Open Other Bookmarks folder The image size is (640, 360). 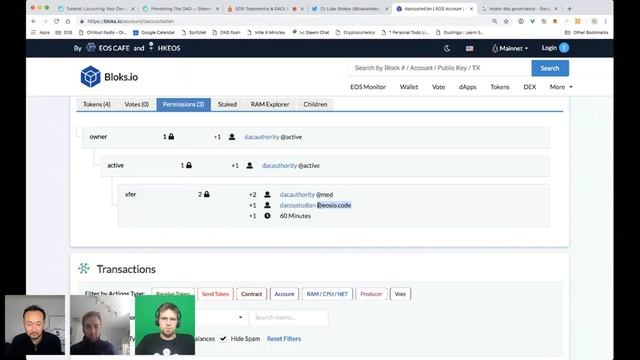pos(587,32)
